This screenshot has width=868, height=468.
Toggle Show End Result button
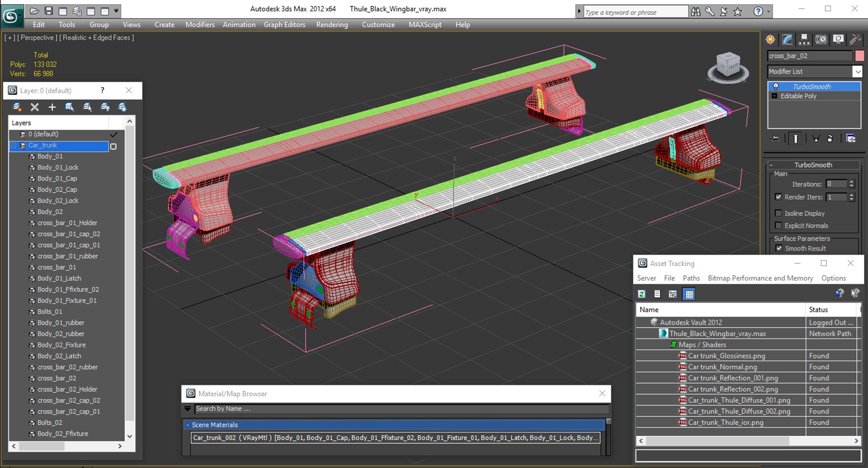(796, 139)
